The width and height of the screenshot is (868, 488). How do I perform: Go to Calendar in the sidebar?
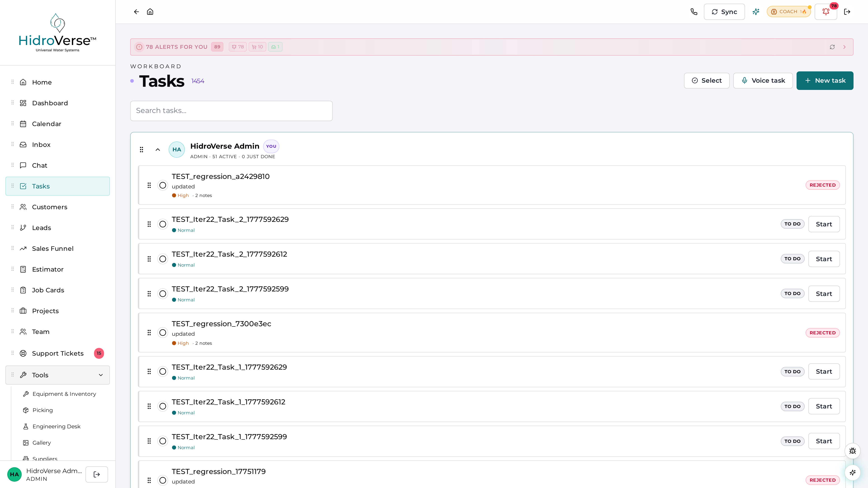click(58, 124)
